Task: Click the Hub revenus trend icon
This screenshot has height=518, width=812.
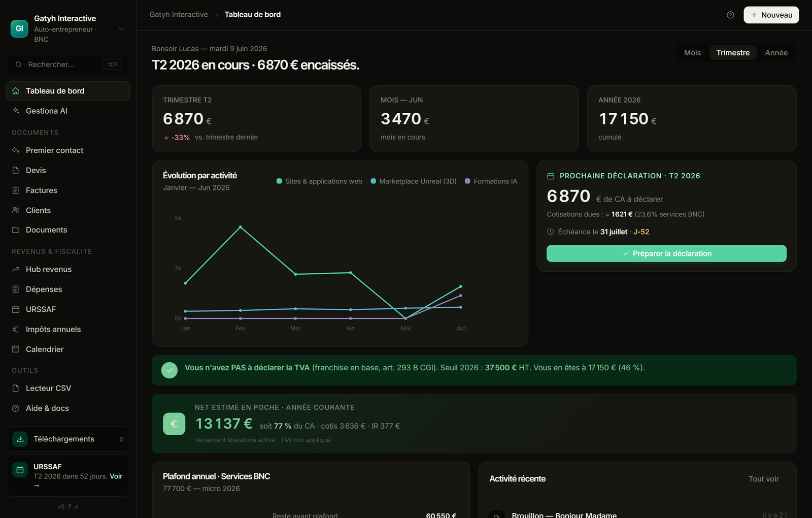Action: pyautogui.click(x=16, y=269)
